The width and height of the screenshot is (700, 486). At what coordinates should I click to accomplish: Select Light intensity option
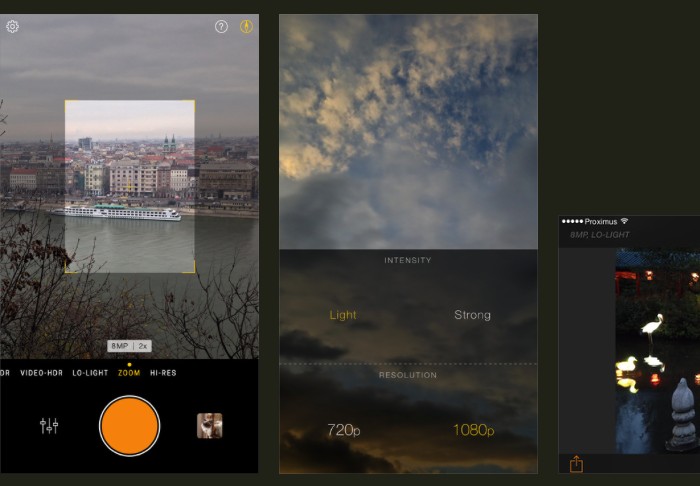tap(343, 315)
